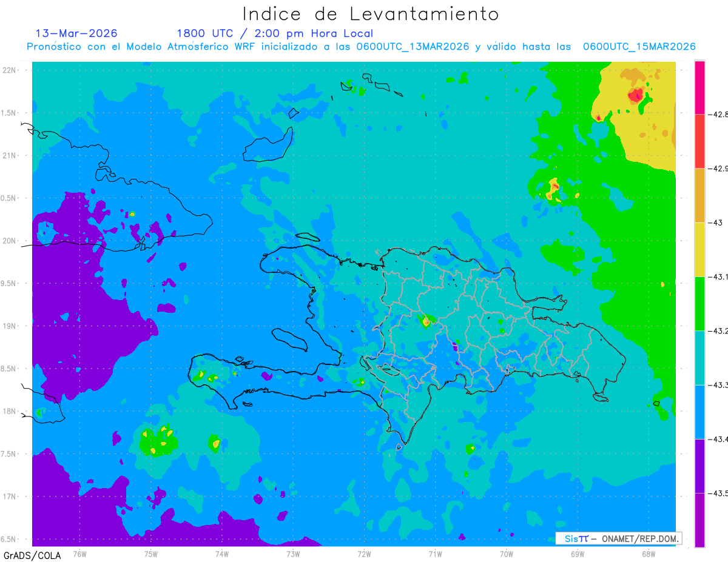Click '1800 UTC / 2:00 pm Hora Local'
The height and width of the screenshot is (562, 728).
[275, 34]
